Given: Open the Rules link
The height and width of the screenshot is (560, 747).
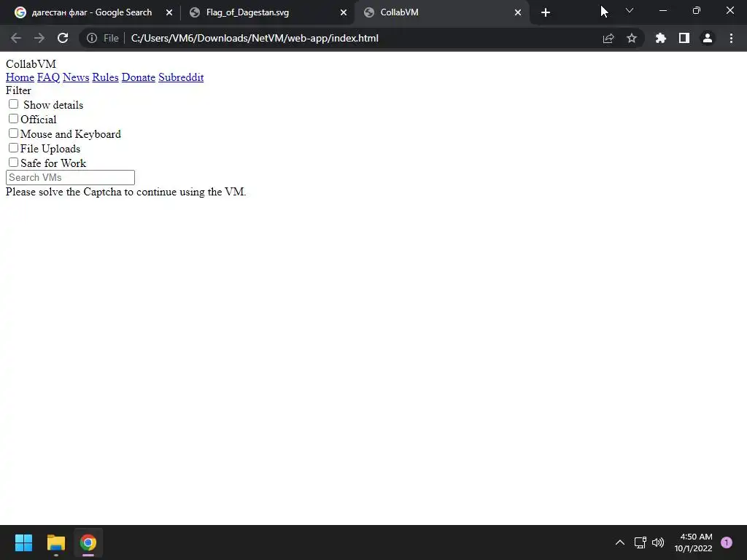Looking at the screenshot, I should click(x=105, y=77).
